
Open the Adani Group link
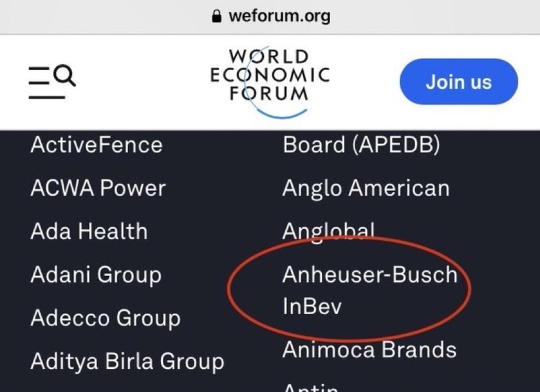(96, 275)
